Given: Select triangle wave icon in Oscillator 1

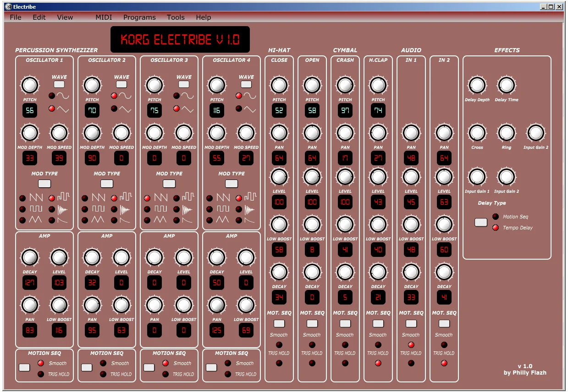Looking at the screenshot, I should 63,109.
